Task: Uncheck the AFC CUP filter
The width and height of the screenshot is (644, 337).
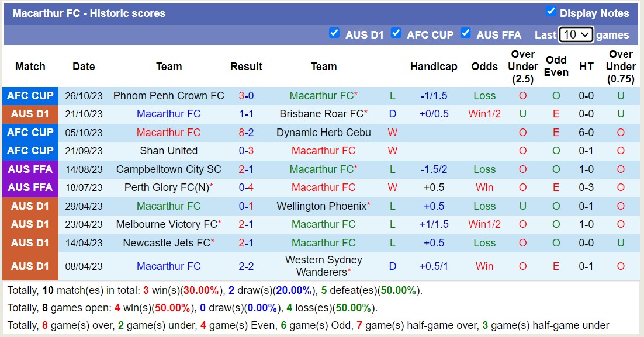Action: tap(396, 33)
